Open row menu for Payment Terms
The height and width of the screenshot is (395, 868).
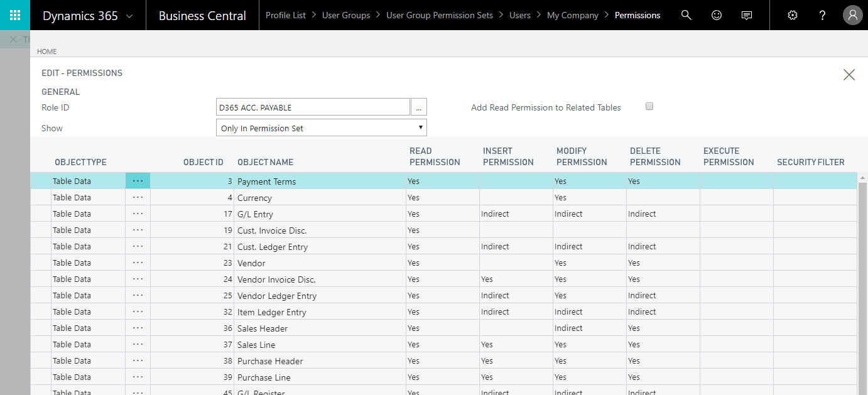pyautogui.click(x=138, y=181)
